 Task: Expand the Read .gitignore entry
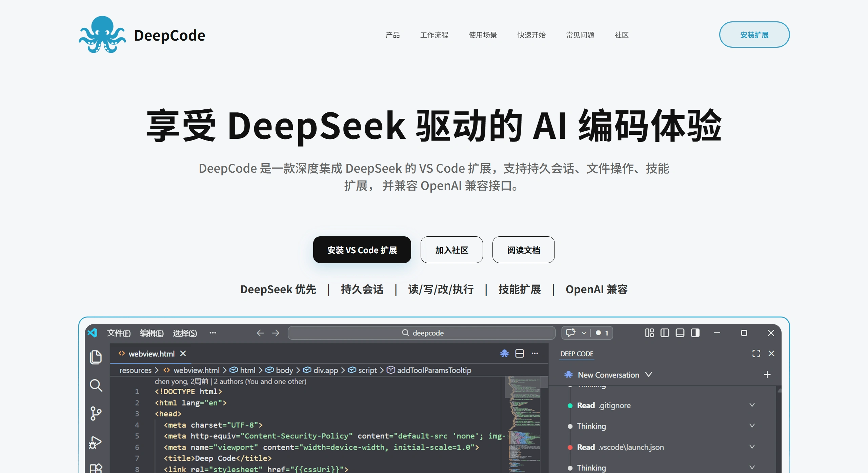point(752,405)
